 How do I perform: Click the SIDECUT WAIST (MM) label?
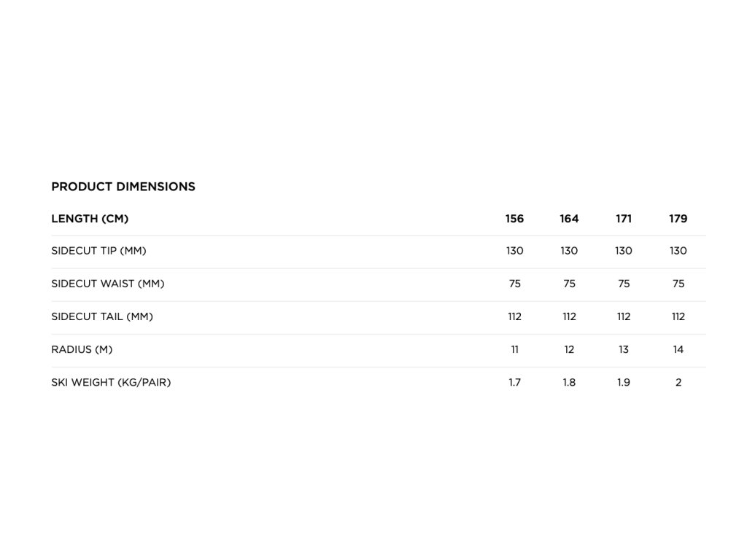tap(108, 284)
